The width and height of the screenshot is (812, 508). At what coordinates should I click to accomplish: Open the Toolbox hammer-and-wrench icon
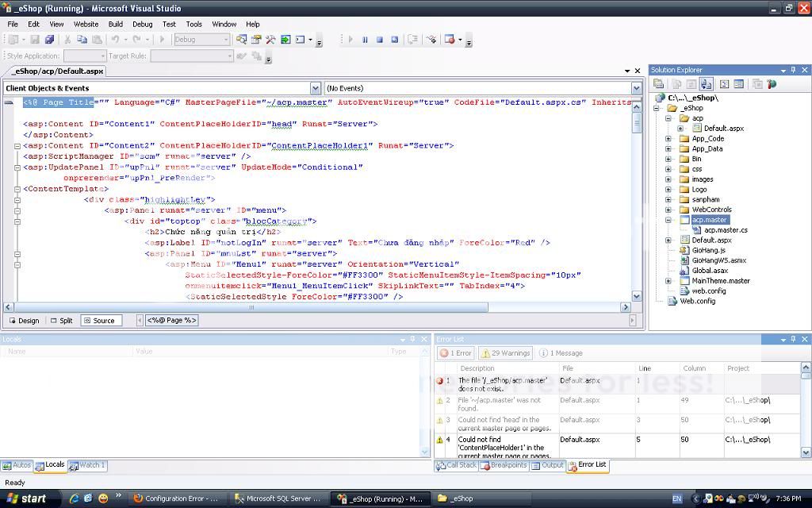point(270,40)
